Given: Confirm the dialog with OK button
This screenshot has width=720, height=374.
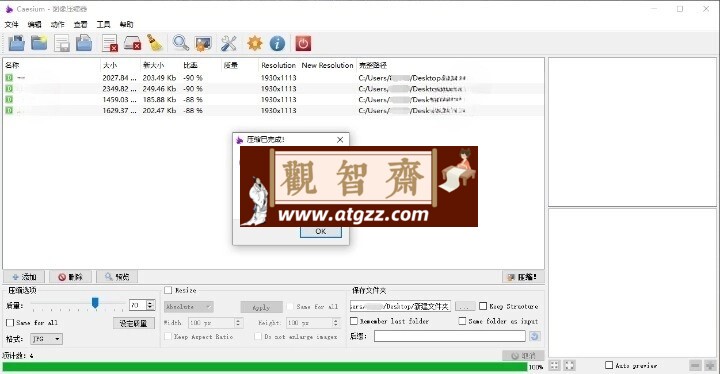Looking at the screenshot, I should tap(321, 232).
